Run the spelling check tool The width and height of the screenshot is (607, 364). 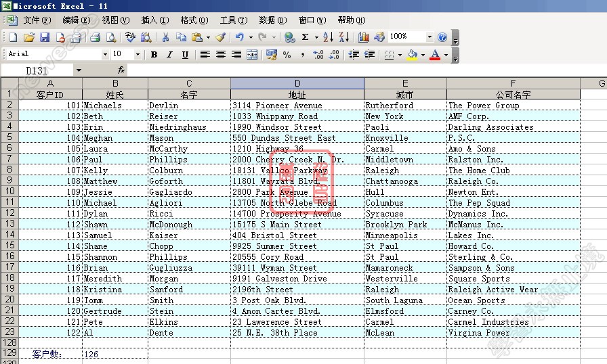(131, 37)
